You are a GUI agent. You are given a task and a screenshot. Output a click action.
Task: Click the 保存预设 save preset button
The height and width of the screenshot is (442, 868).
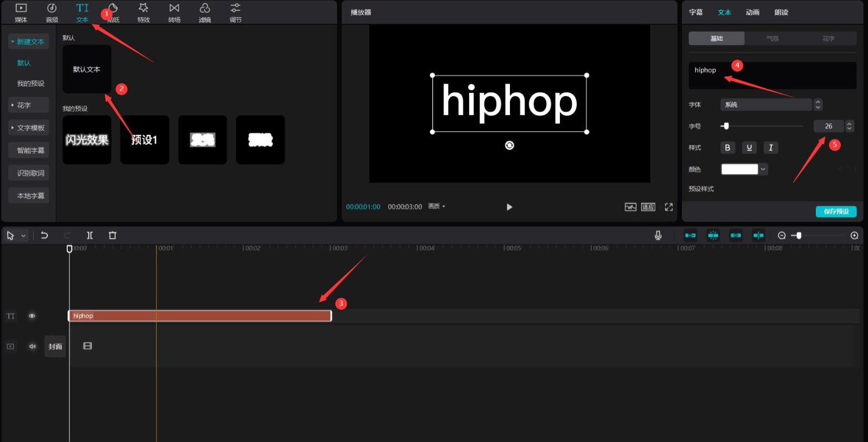click(x=836, y=212)
